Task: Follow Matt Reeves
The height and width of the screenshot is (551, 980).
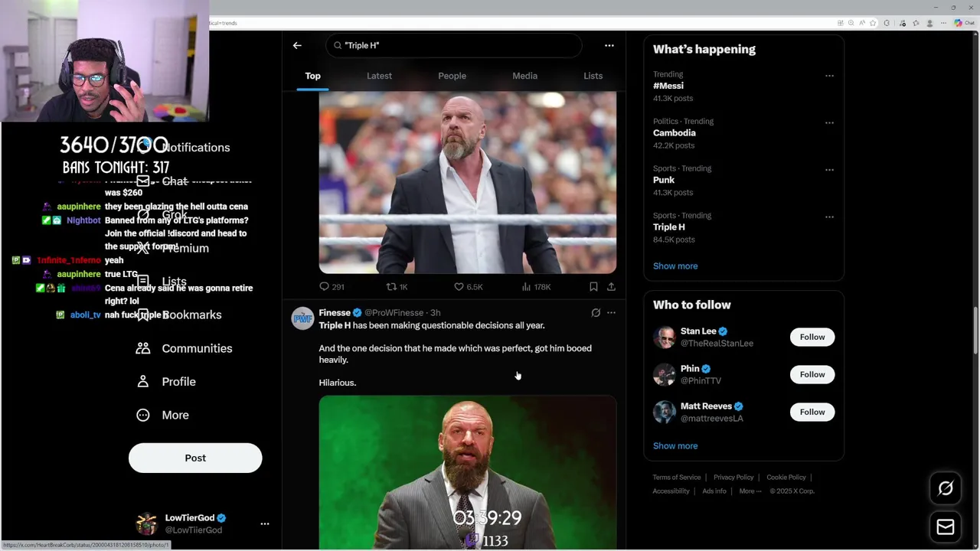Action: point(812,412)
